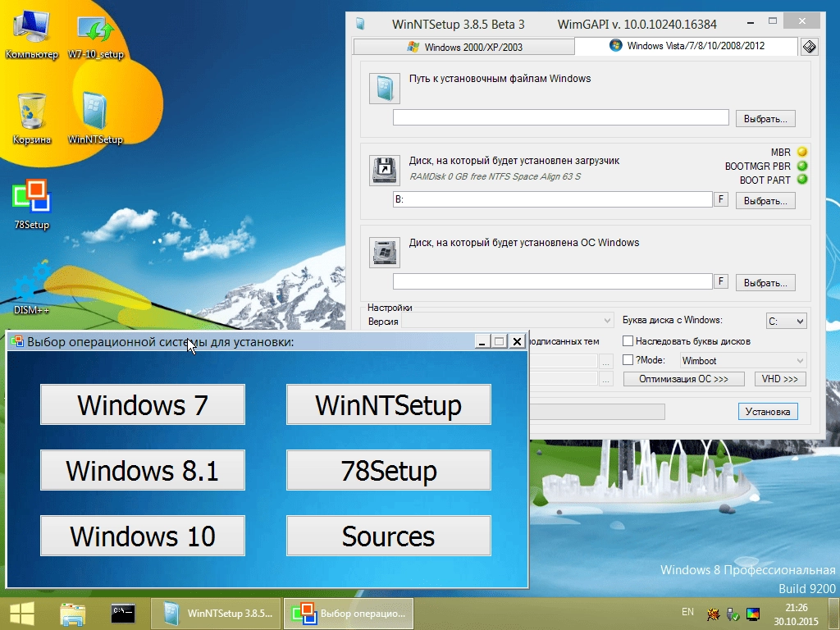Click Выбрать for installation files path
The height and width of the screenshot is (630, 840).
(765, 119)
